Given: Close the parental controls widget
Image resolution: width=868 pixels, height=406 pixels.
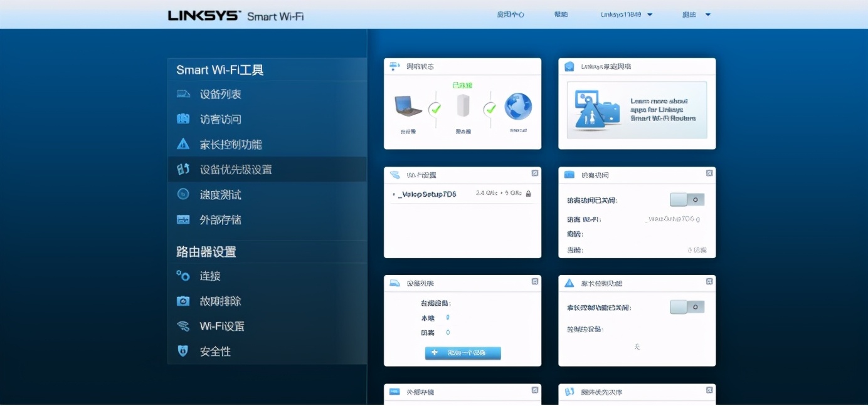Looking at the screenshot, I should [709, 282].
